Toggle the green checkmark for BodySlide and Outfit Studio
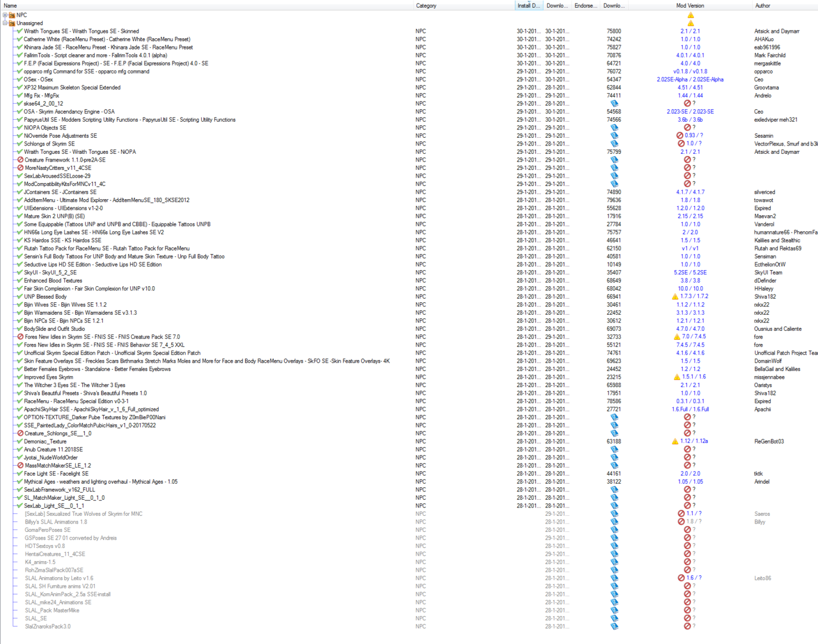 point(20,329)
